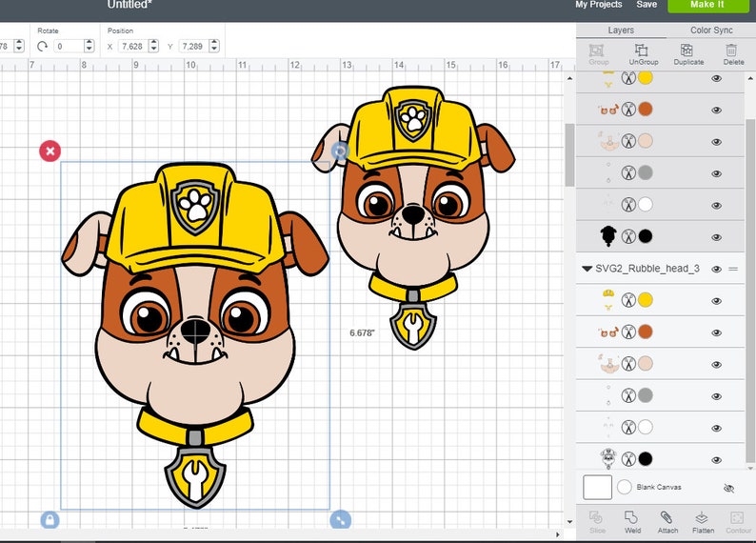756x543 pixels.
Task: Click the UnGroup tool icon
Action: (642, 50)
